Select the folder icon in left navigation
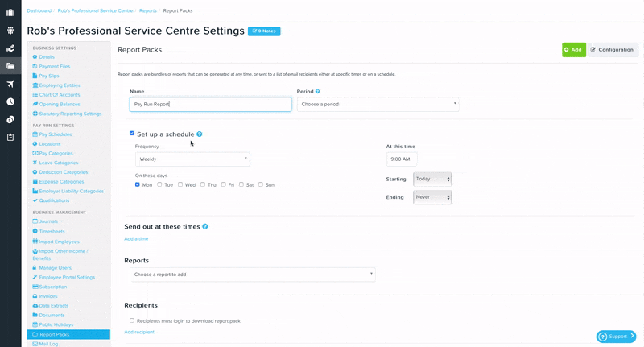This screenshot has height=347, width=644. click(x=10, y=66)
